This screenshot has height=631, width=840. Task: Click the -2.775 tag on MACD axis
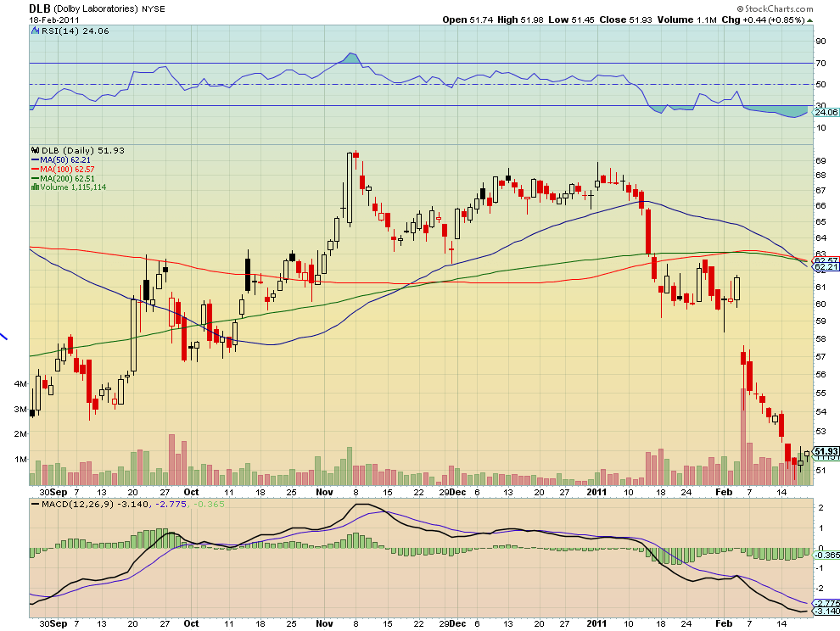[826, 603]
